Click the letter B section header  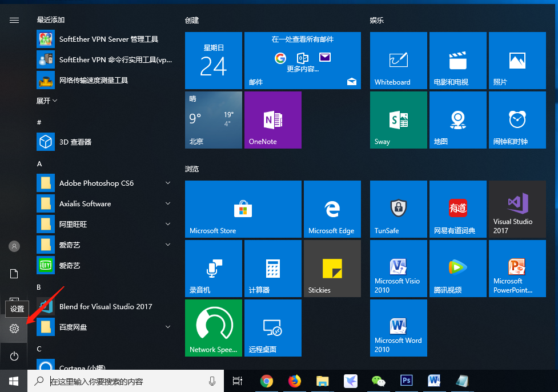pyautogui.click(x=39, y=287)
